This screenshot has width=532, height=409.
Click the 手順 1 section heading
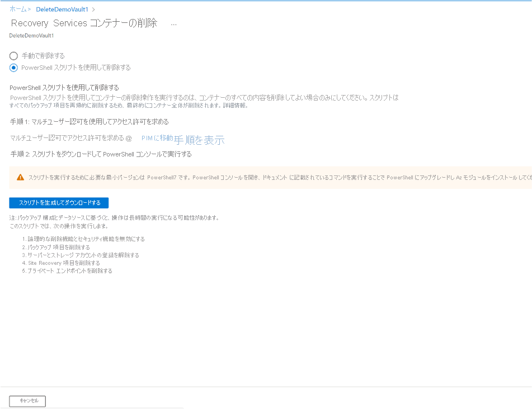pos(90,121)
